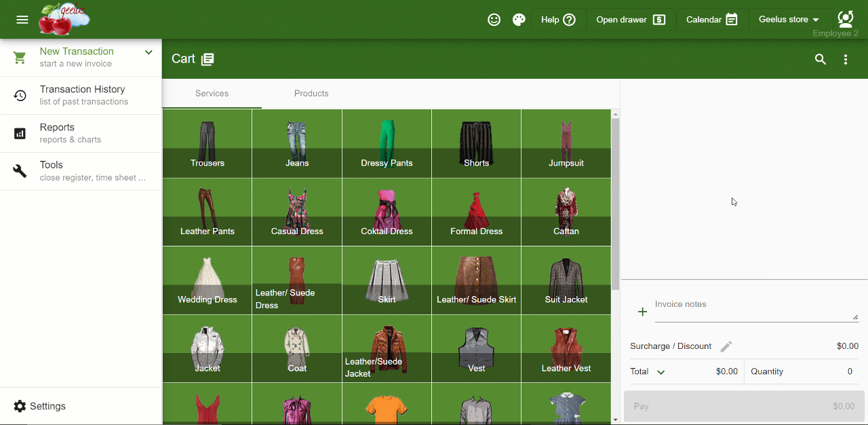Collapse the New Transaction chevron
The image size is (868, 425).
(x=149, y=52)
